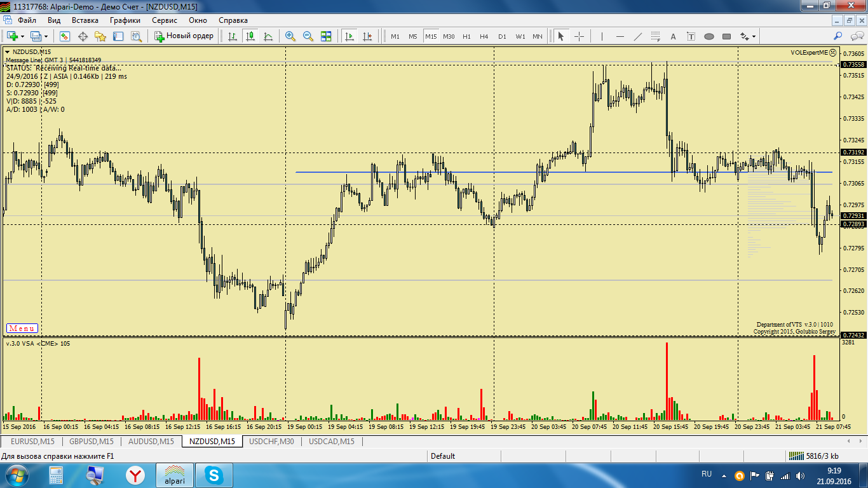Open a new chart window
The image size is (868, 488).
tap(12, 36)
